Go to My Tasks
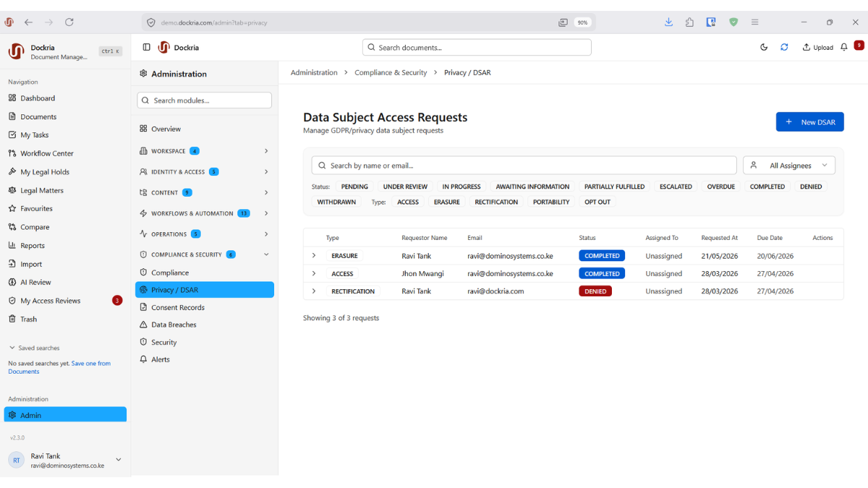This screenshot has width=868, height=488. (x=35, y=134)
